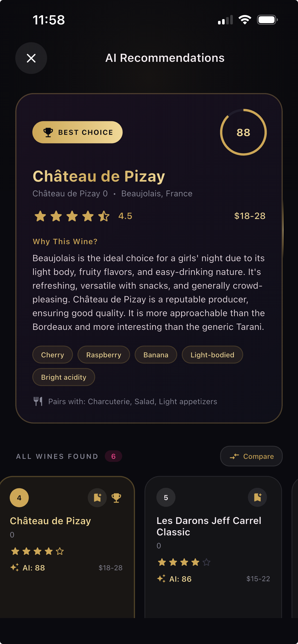
Task: Tap the Light-bodied tag
Action: click(x=212, y=355)
